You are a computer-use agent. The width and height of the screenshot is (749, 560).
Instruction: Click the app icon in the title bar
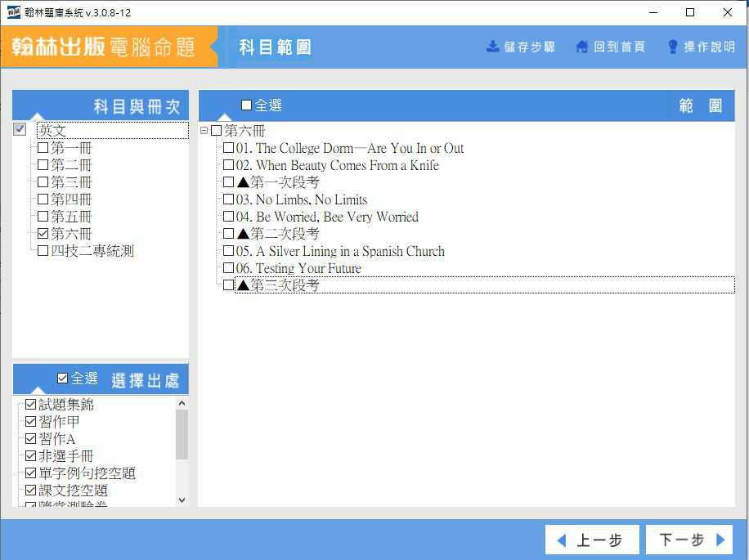[13, 12]
